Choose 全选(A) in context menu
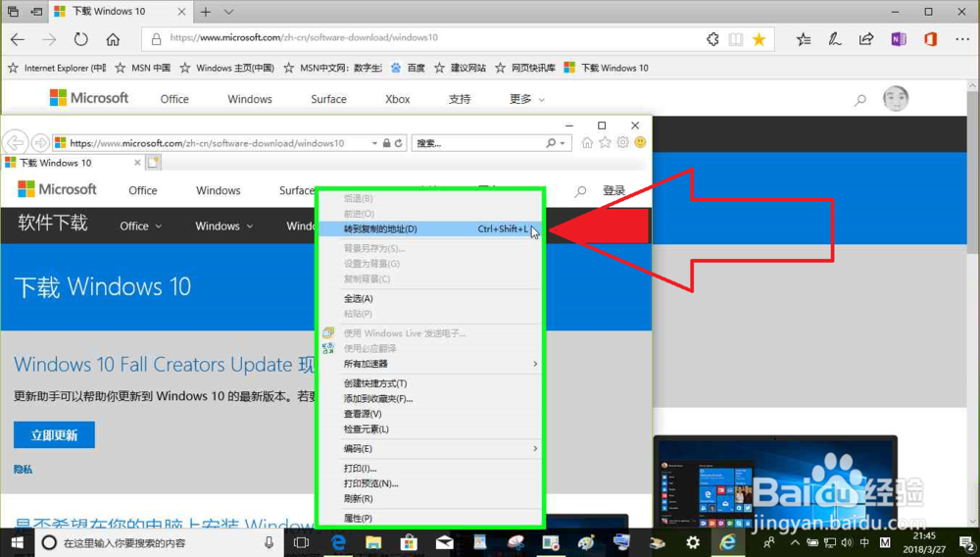The image size is (980, 557). (x=430, y=299)
